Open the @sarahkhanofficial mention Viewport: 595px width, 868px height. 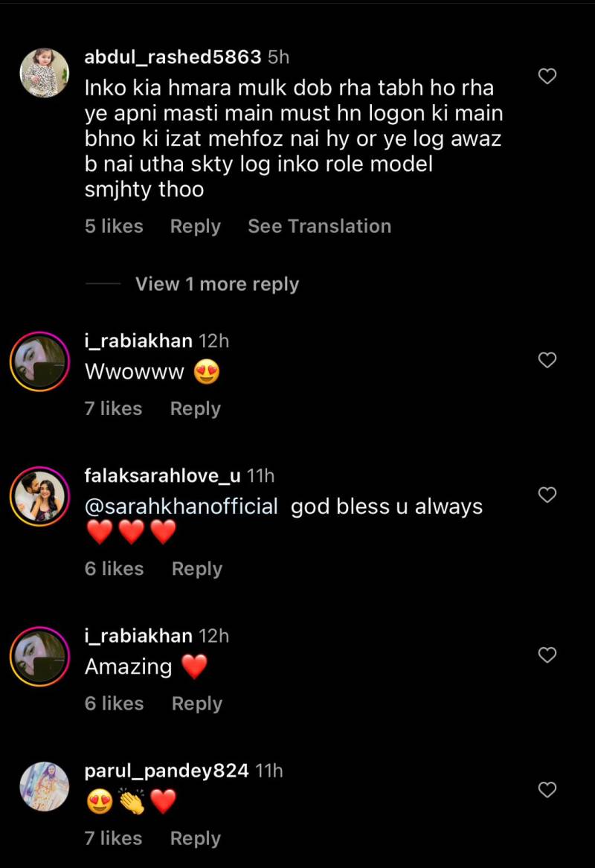tap(181, 507)
